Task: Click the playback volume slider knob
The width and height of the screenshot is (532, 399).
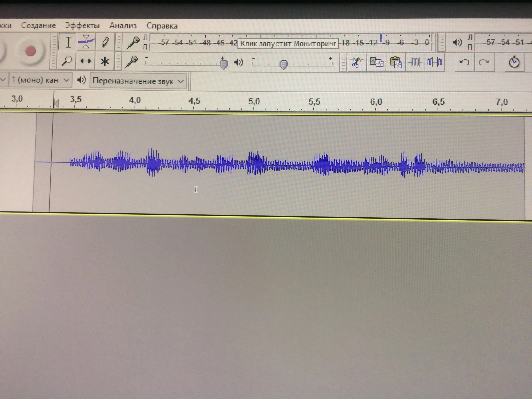Action: tap(284, 64)
